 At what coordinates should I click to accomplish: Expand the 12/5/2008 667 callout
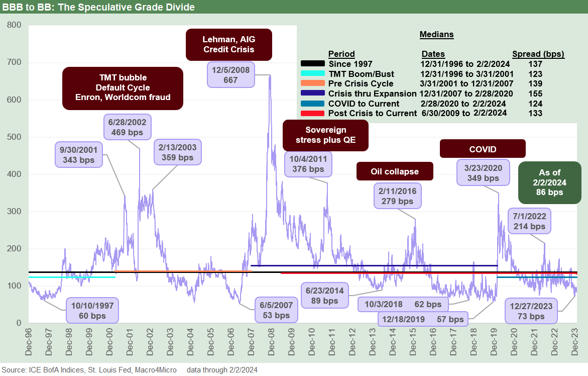(230, 74)
